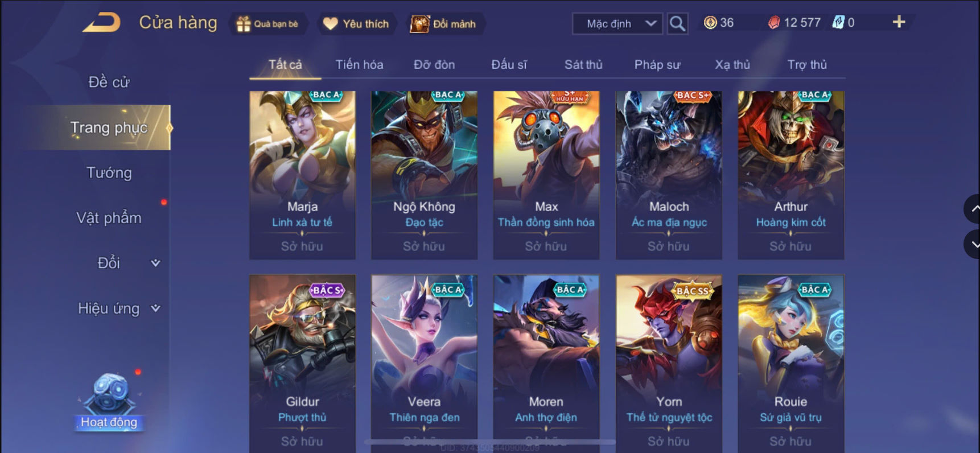Select the Veera Thiên nga đen skin card
Image resolution: width=980 pixels, height=453 pixels.
(424, 363)
